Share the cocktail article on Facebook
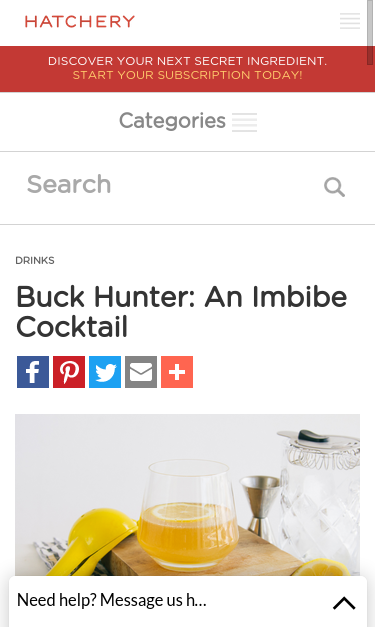The image size is (375, 627). point(33,372)
